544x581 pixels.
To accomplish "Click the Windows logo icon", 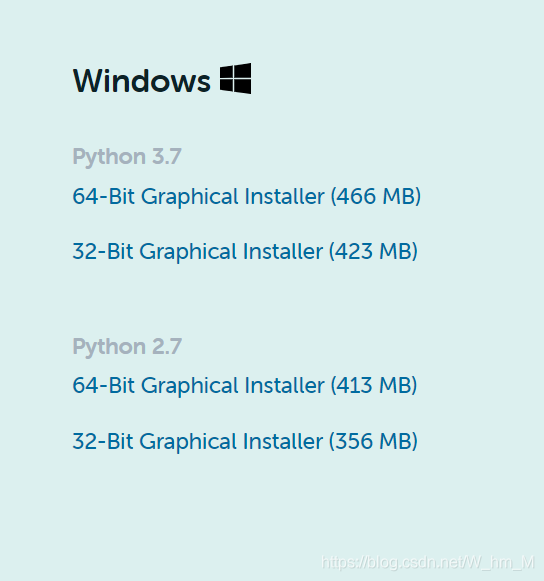I will pos(235,78).
